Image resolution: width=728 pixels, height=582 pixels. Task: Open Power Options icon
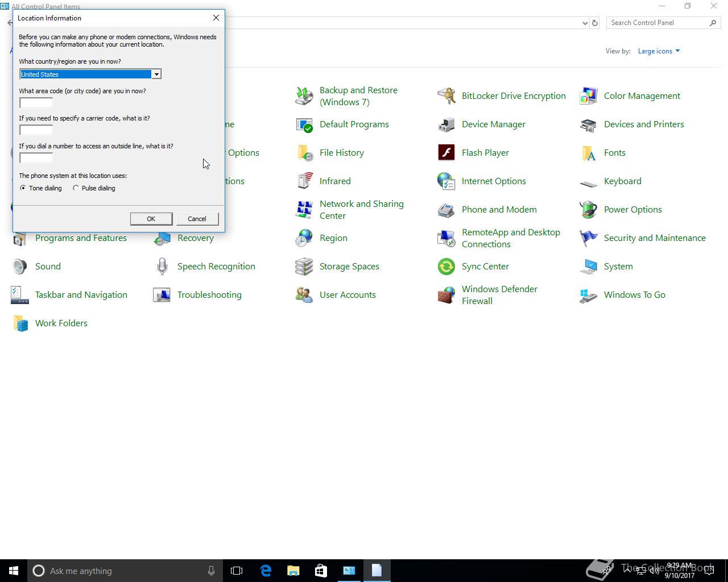(589, 210)
